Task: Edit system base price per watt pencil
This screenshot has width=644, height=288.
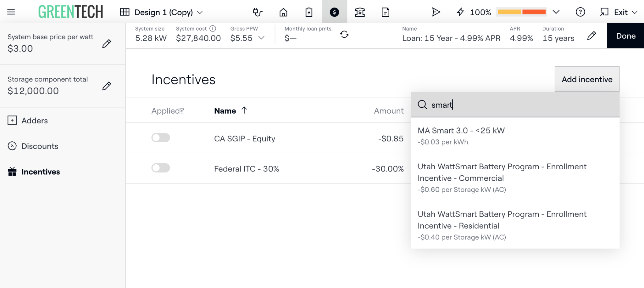Action: point(107,43)
